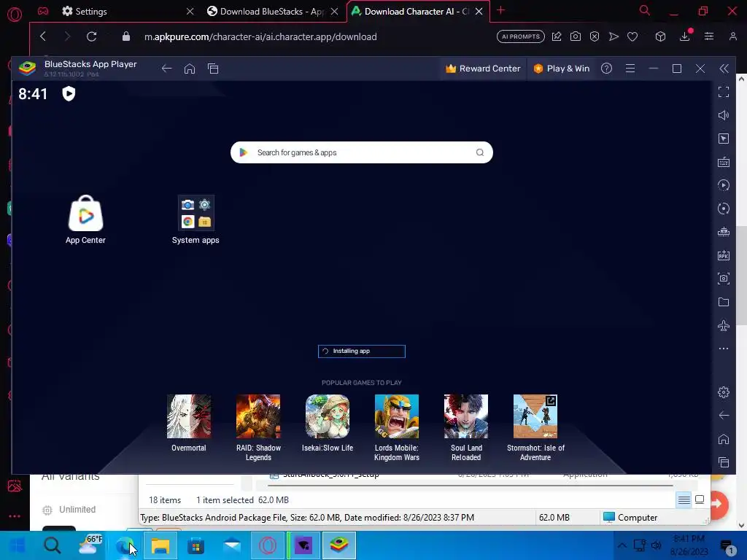Open Play & Win button
The height and width of the screenshot is (560, 747).
click(561, 69)
